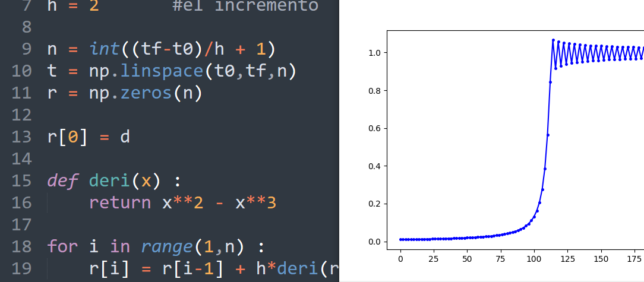Click the 1.0 label on plot y-axis
Image resolution: width=644 pixels, height=282 pixels.
click(x=373, y=53)
